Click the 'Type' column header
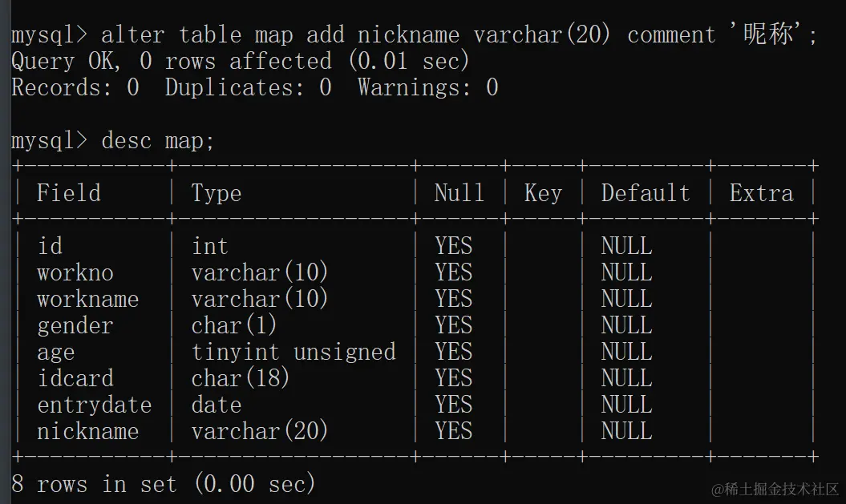Screen dimensions: 846x504 point(216,193)
